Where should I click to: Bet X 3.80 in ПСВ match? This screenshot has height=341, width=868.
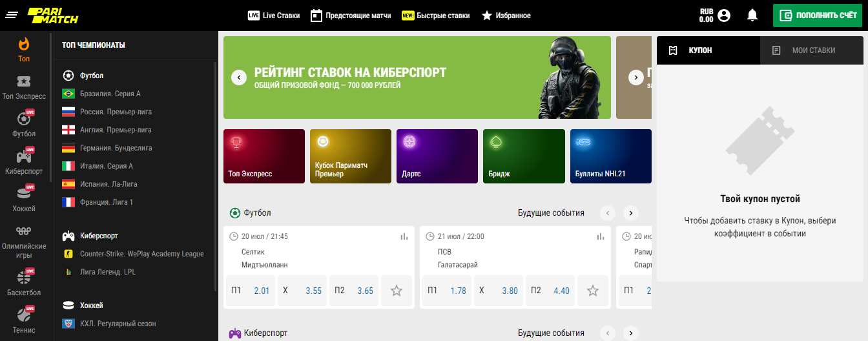499,291
